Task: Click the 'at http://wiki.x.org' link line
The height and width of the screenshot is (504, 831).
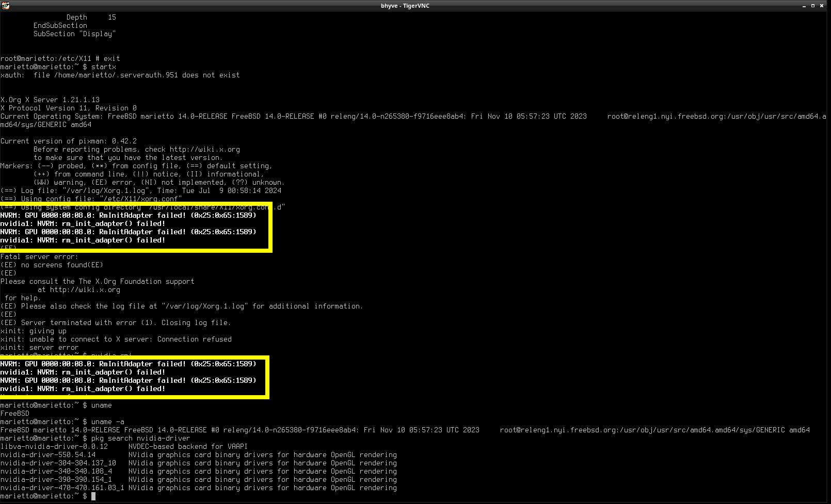Action: (x=79, y=290)
